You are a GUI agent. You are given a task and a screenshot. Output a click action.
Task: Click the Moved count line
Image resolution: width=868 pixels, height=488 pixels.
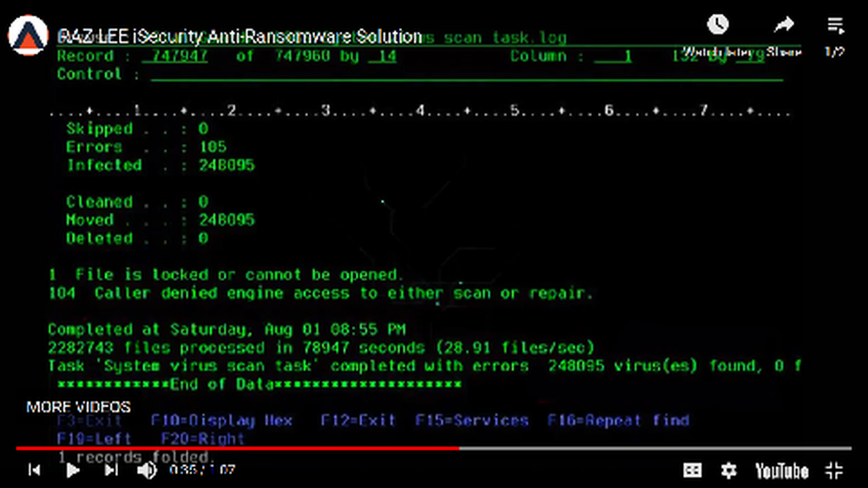(x=161, y=220)
